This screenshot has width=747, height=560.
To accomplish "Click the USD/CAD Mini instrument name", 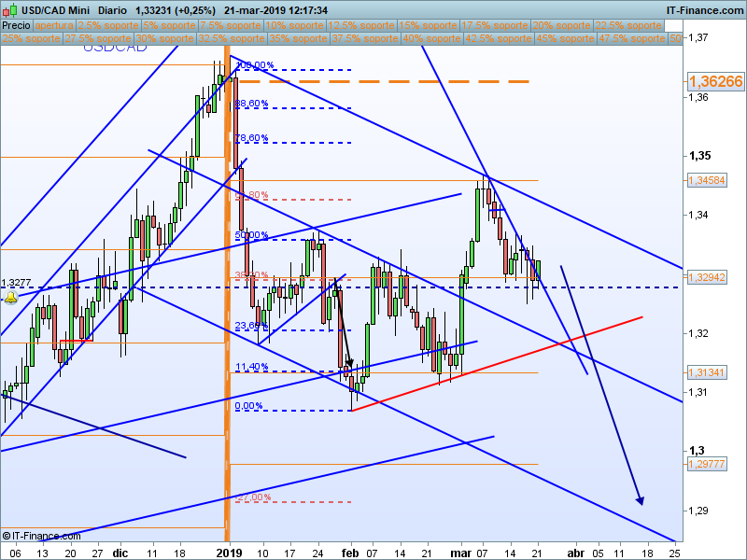I will pos(55,10).
